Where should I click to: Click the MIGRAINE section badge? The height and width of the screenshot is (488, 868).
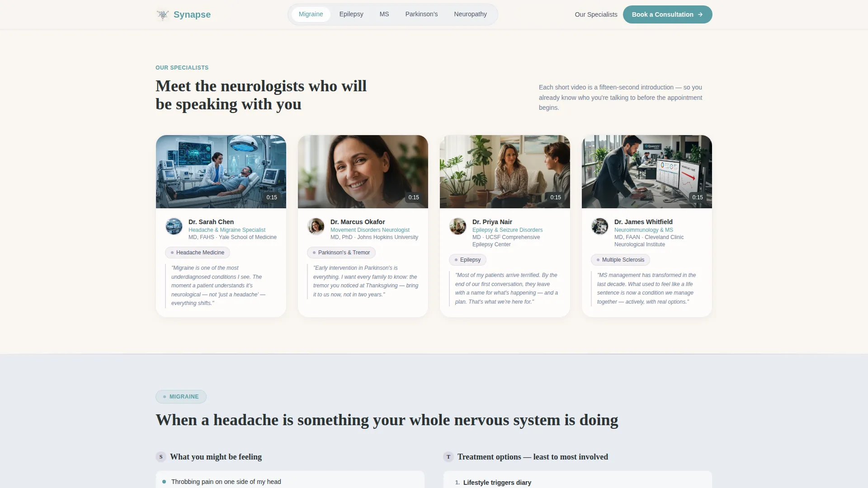pyautogui.click(x=181, y=397)
